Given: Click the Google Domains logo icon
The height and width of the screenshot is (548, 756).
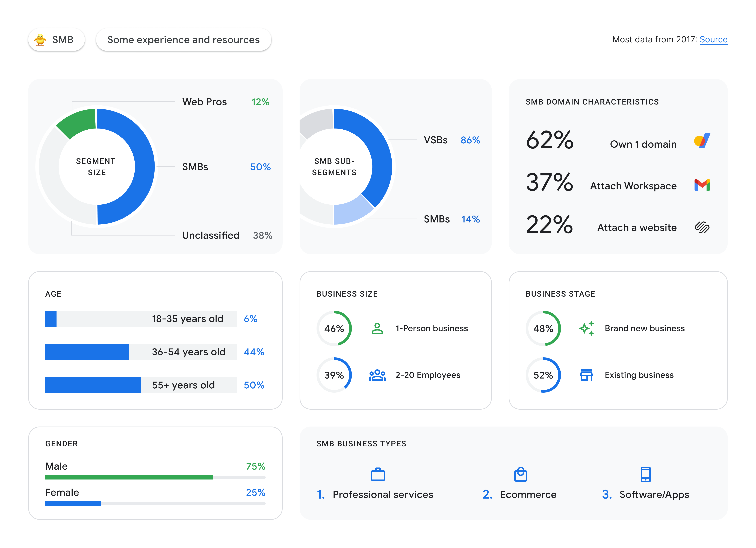Looking at the screenshot, I should [x=702, y=141].
